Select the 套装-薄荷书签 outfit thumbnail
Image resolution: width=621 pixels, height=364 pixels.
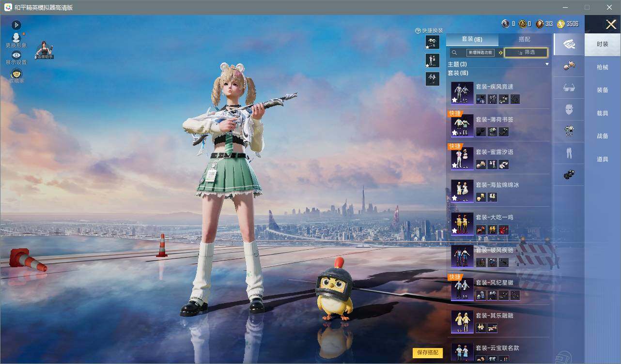(x=462, y=126)
